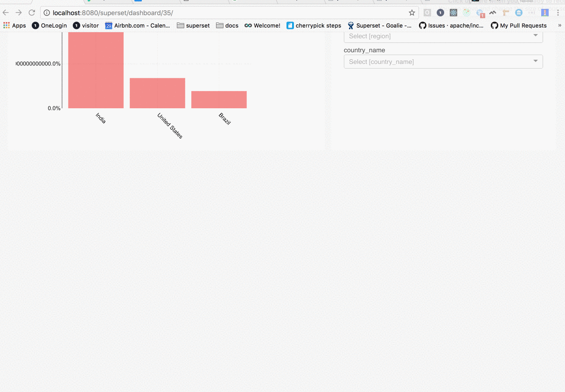
Task: Click the browser back arrow
Action: pyautogui.click(x=6, y=13)
